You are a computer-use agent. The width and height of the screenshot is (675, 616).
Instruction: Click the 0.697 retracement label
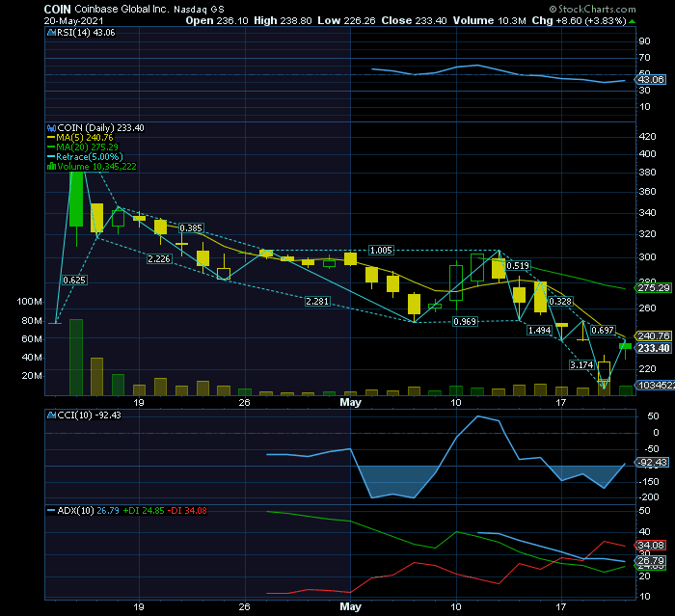pyautogui.click(x=603, y=330)
